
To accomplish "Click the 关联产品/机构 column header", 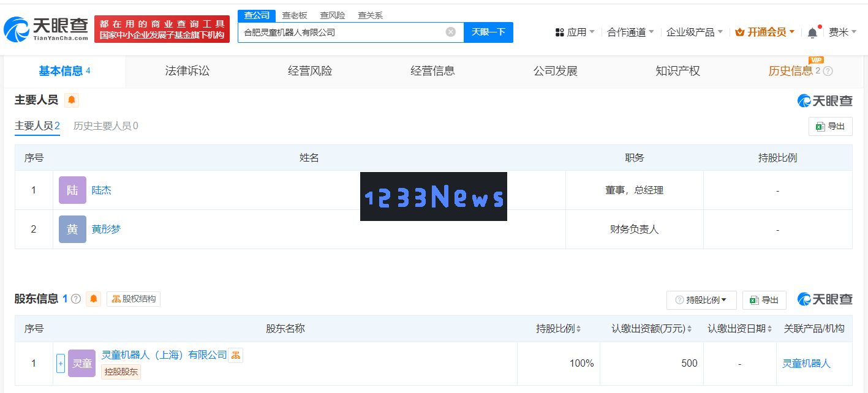I will click(814, 329).
